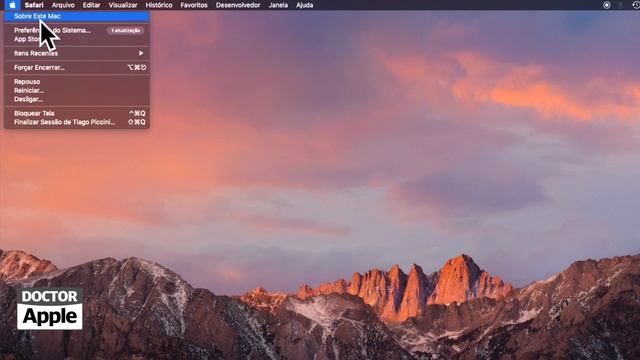Open the Favoritos menu
The width and height of the screenshot is (640, 360).
coord(194,5)
